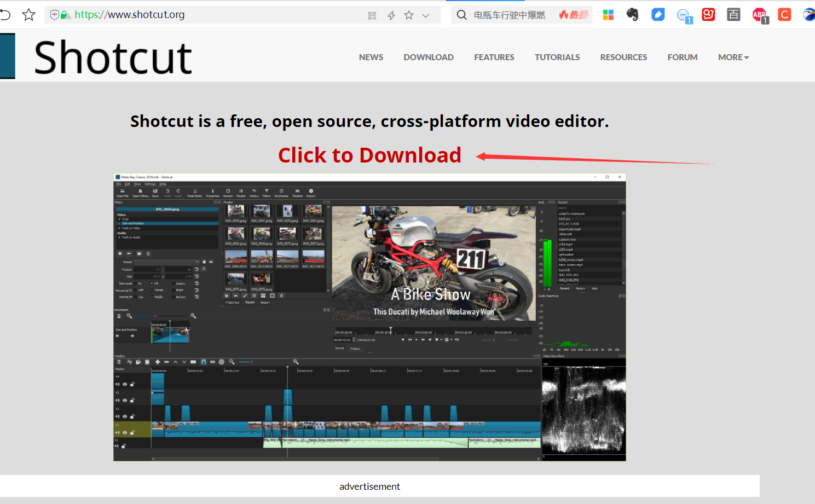Click the lightning speed mode icon
Viewport: 815px width, 504px height.
click(x=391, y=15)
